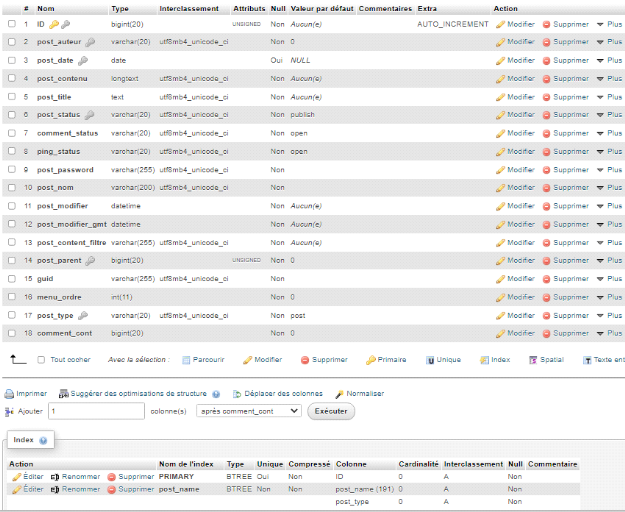This screenshot has height=512, width=625.
Task: Click pencil Éditer icon for PRIMARY index
Action: [x=17, y=477]
